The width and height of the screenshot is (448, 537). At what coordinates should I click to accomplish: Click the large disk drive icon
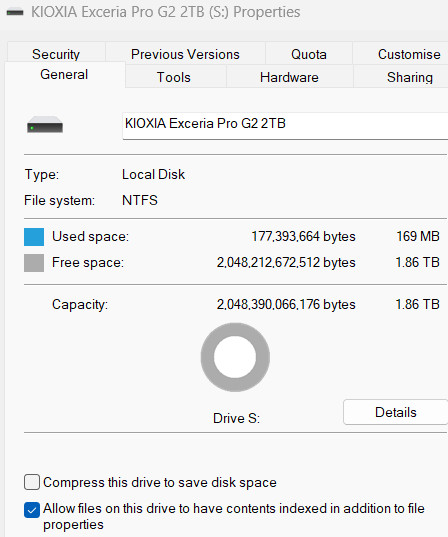45,125
